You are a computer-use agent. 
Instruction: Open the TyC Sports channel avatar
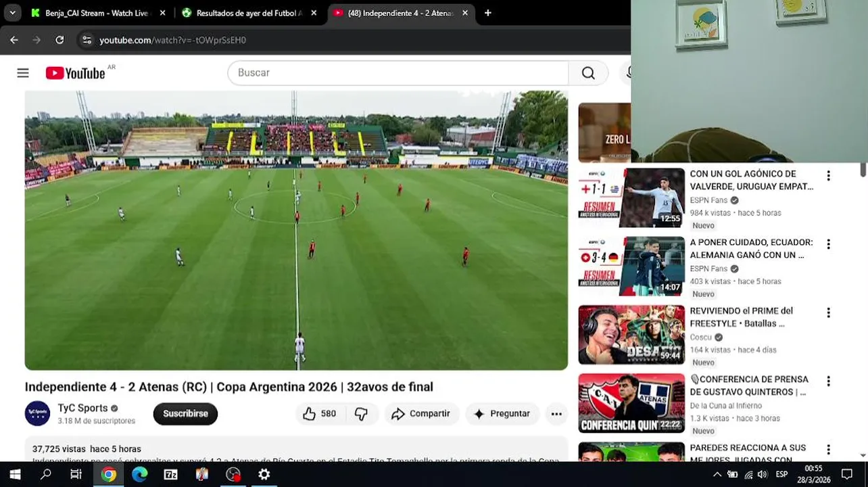click(38, 413)
